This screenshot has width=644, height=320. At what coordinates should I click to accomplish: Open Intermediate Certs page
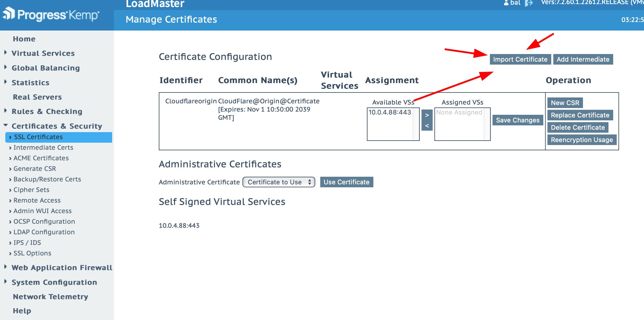tap(43, 148)
